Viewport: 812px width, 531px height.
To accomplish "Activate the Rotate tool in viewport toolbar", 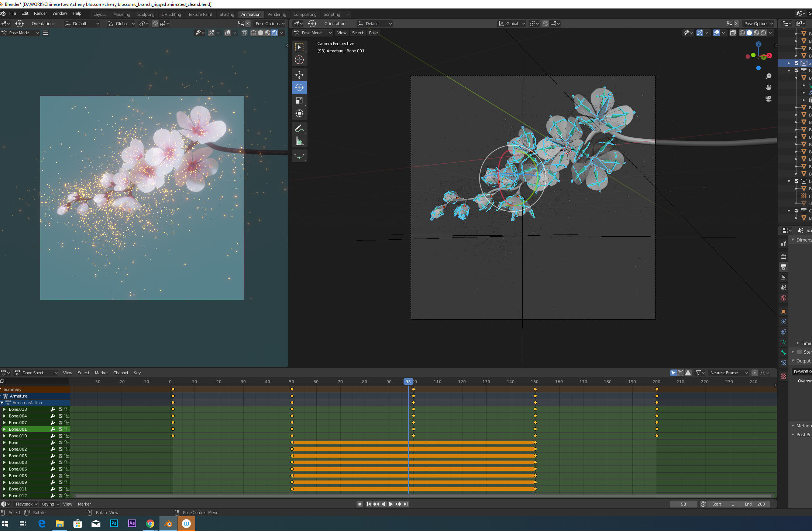I will click(299, 88).
